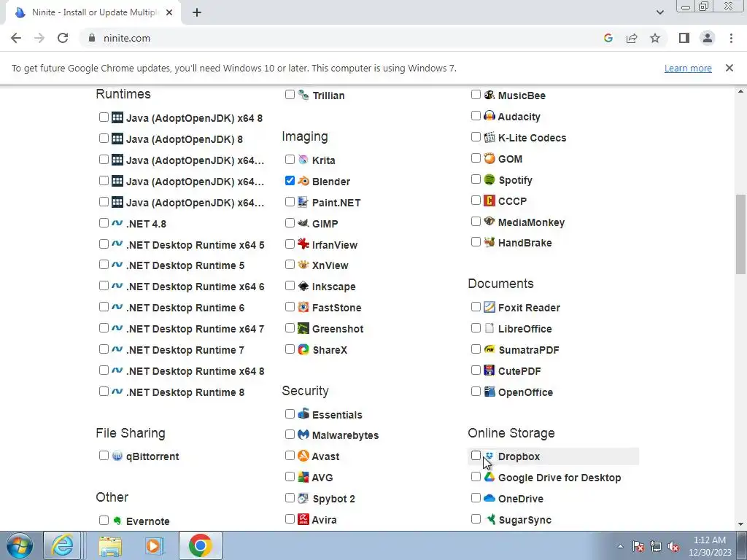This screenshot has height=560, width=747.
Task: Reload the page with refresh icon
Action: coord(63,38)
